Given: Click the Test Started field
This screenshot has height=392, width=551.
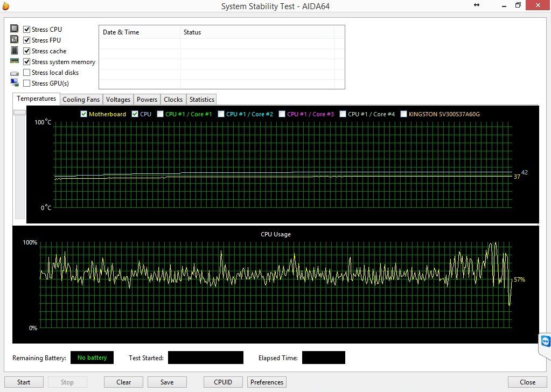Looking at the screenshot, I should [206, 358].
